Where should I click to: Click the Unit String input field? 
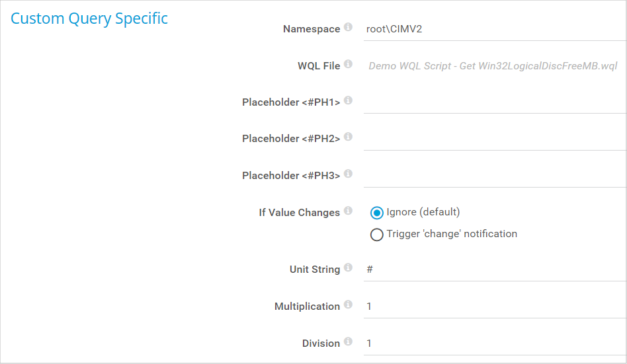click(493, 270)
